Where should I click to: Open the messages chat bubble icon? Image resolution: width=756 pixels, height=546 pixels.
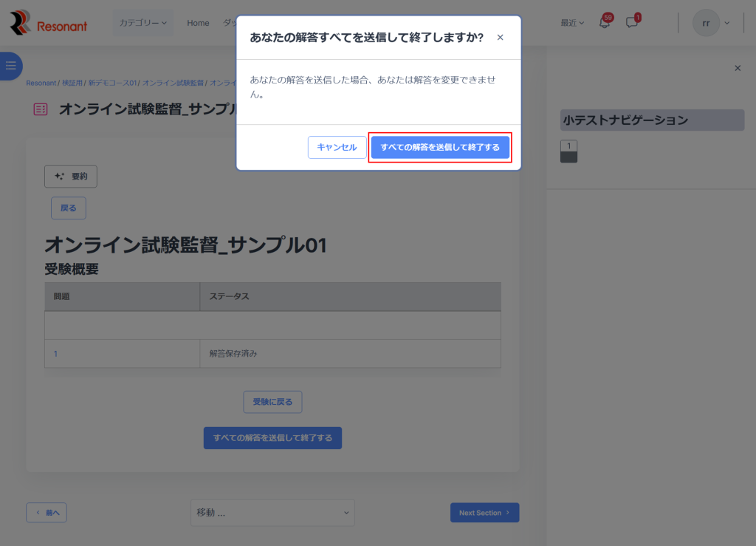point(632,23)
